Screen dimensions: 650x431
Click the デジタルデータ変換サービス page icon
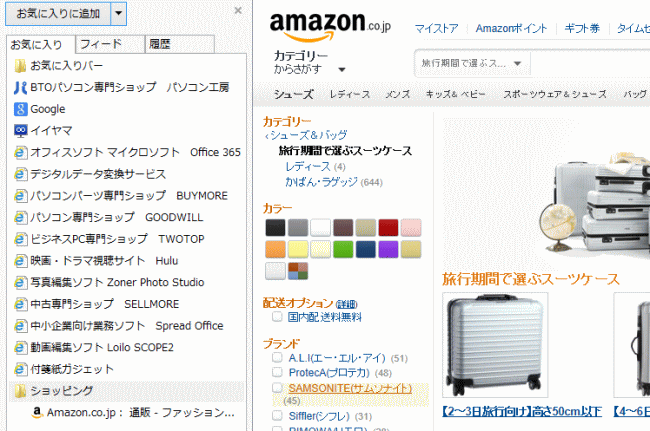(x=20, y=174)
